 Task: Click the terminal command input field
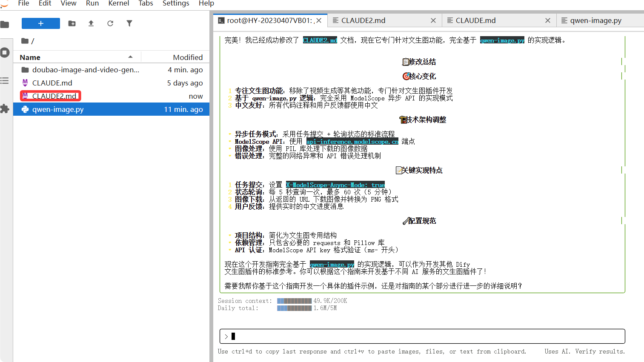[422, 336]
